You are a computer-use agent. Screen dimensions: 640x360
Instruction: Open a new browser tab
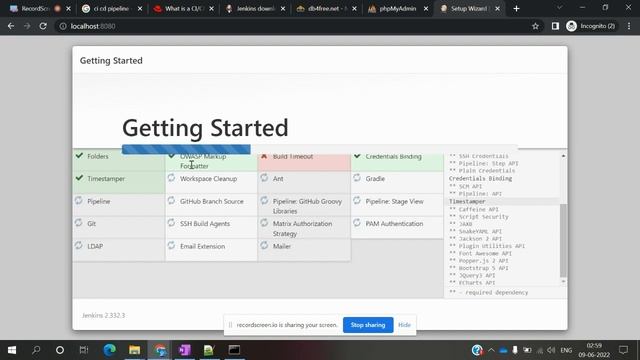[x=516, y=9]
